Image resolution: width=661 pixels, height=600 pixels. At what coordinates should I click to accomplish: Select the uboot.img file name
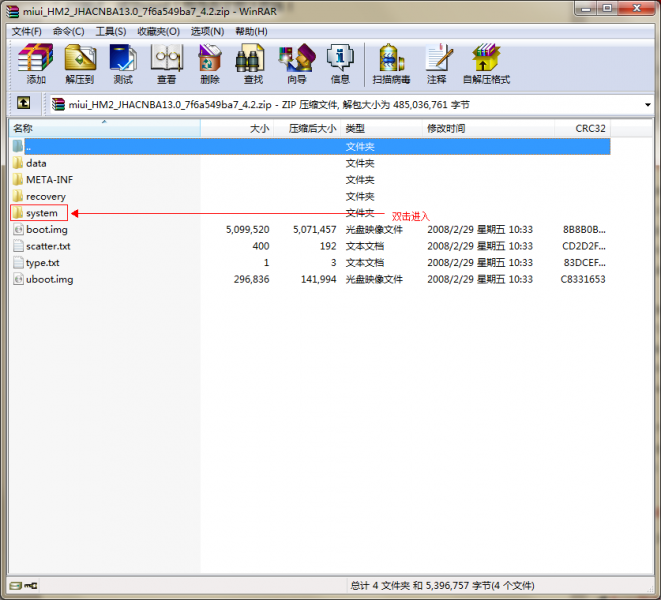click(49, 280)
